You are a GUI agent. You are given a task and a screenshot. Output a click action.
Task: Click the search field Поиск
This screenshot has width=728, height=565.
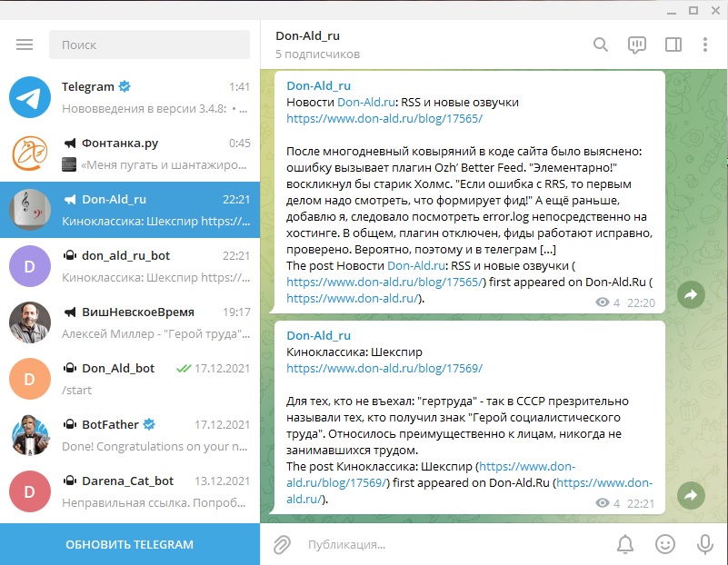click(x=149, y=45)
